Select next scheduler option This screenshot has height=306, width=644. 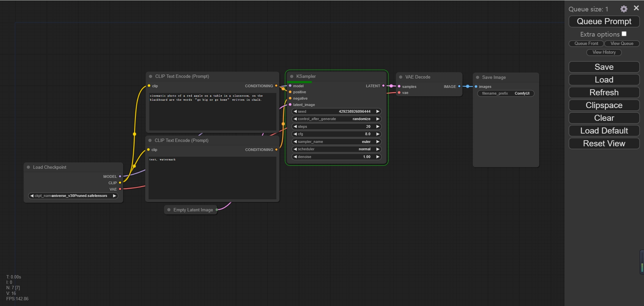tap(378, 149)
